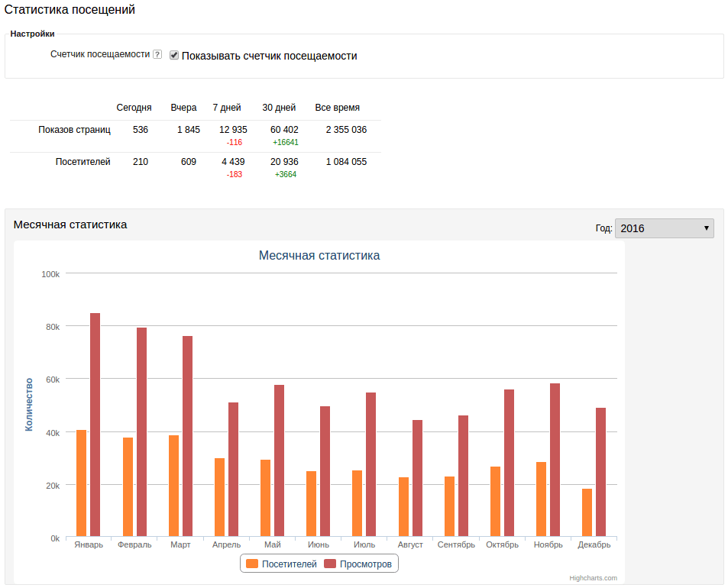728x588 pixels.
Task: Click the red Просмотров legend swatch
Action: tap(330, 564)
